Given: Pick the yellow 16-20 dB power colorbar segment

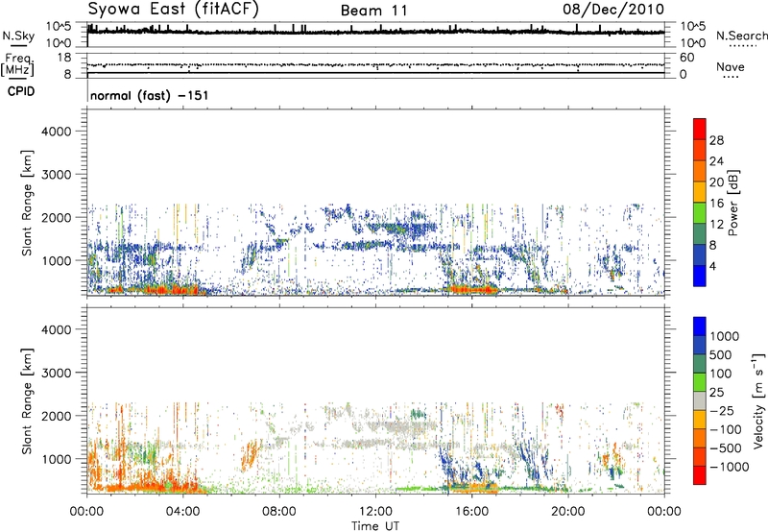Looking at the screenshot, I should point(700,192).
